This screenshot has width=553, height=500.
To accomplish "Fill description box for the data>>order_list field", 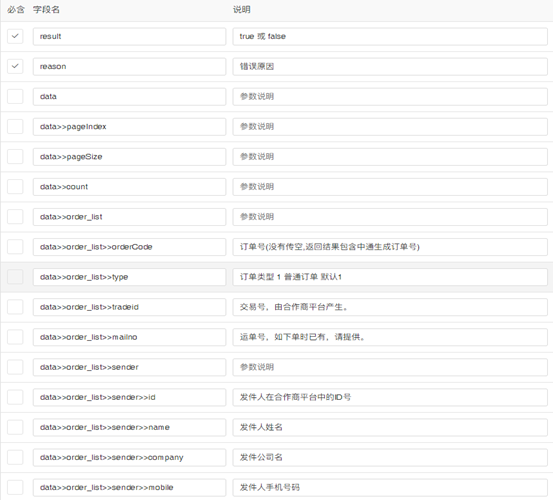I will 390,217.
